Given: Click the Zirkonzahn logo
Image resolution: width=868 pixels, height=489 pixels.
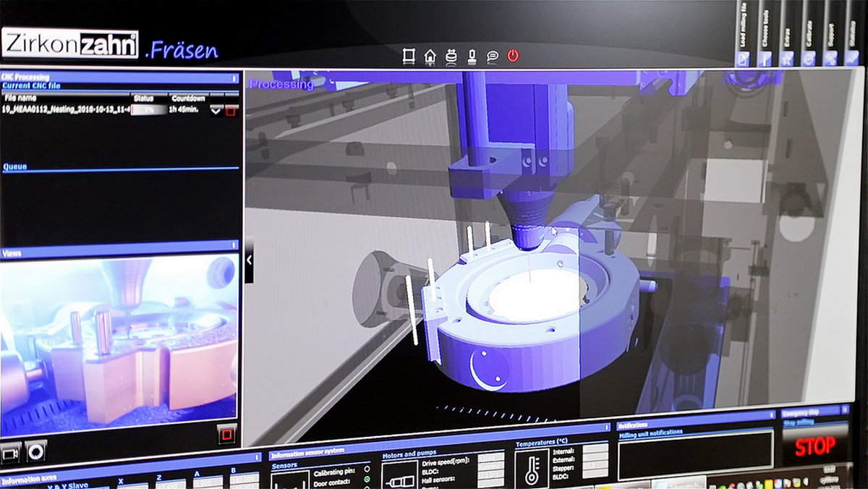Looking at the screenshot, I should coord(70,44).
